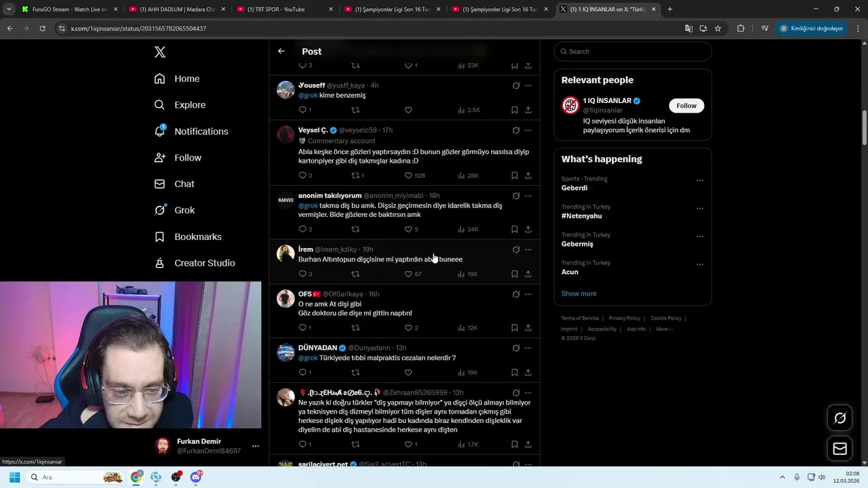Like Youseff's reply
The width and height of the screenshot is (868, 488).
coord(408,110)
